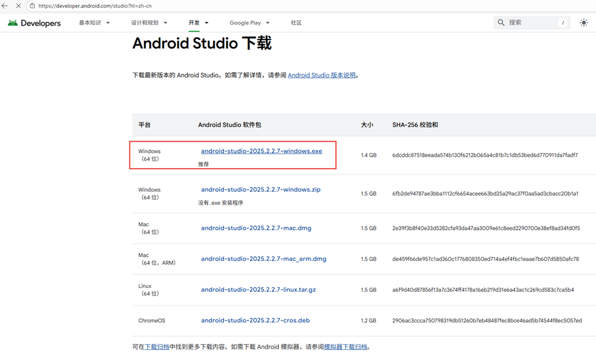Screen dimensions: 596x364
Task: Download the cros.deb package
Action: (x=255, y=321)
